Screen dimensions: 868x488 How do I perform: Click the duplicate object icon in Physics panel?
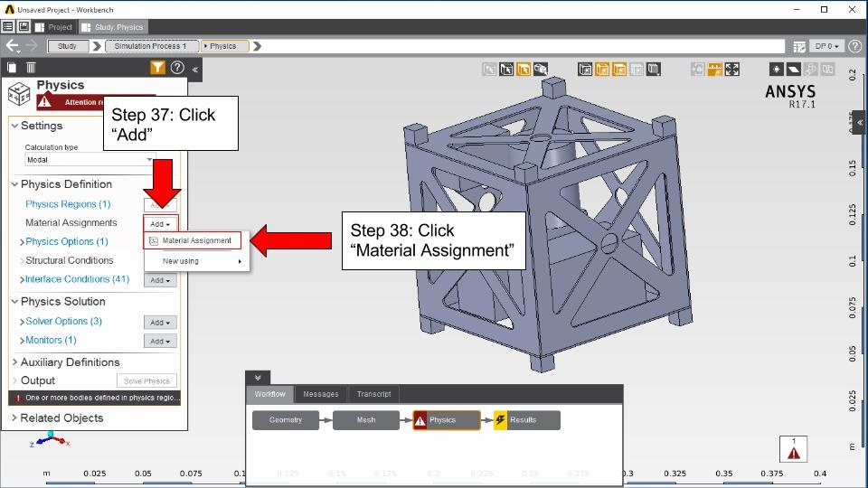[12, 68]
